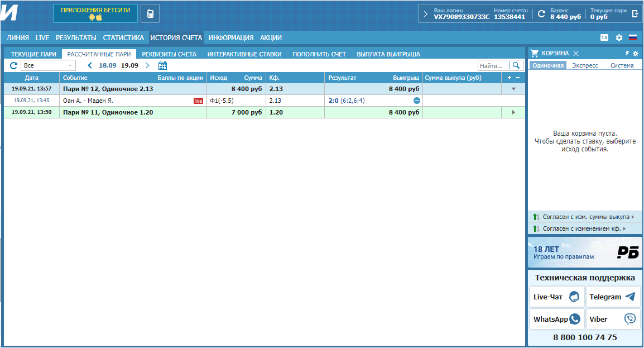The image size is (644, 348).
Task: Open the calendar date picker
Action: click(162, 65)
